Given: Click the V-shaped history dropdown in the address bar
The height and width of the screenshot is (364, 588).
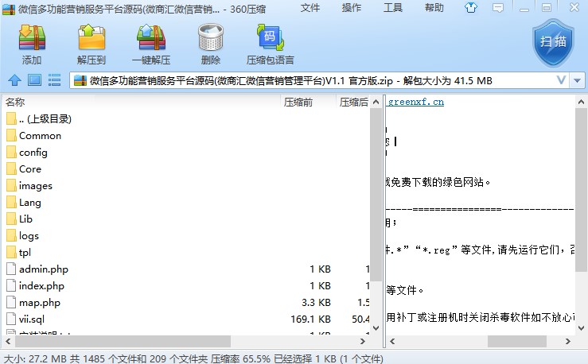Looking at the screenshot, I should (x=561, y=80).
